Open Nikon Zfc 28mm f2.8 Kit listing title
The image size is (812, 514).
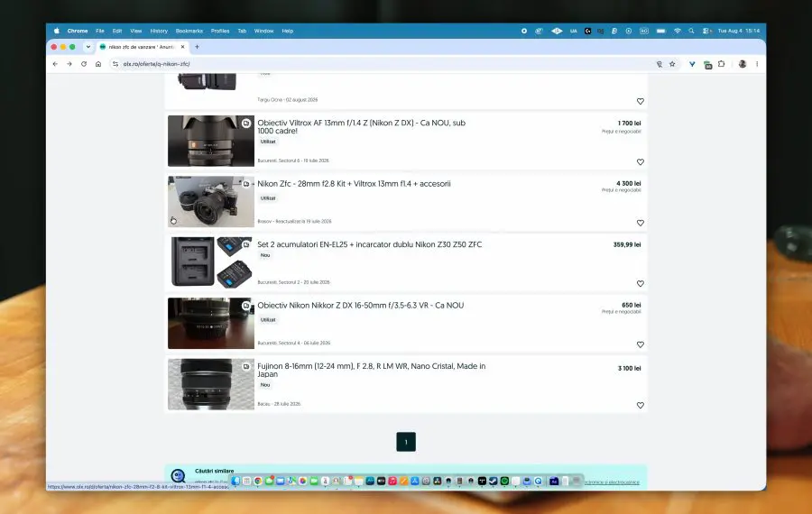(x=354, y=184)
